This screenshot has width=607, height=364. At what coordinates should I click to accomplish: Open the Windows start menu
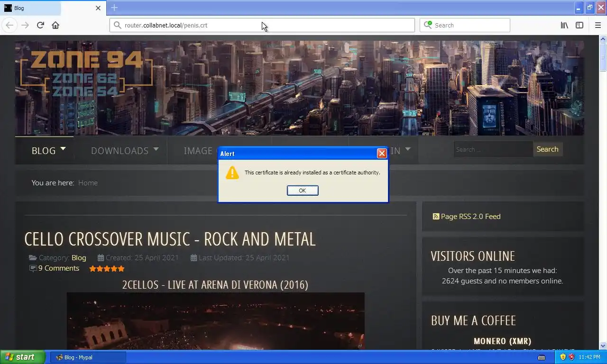click(x=23, y=357)
